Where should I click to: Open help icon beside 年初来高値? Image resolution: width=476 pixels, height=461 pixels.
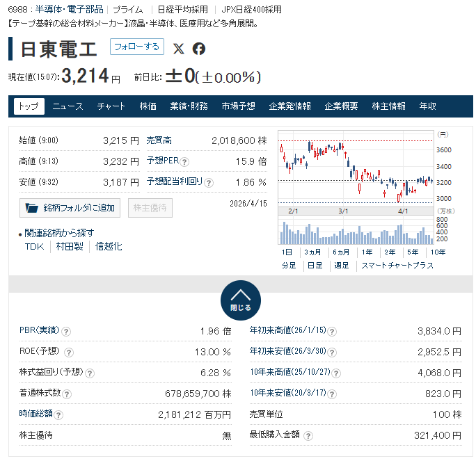[332, 332]
